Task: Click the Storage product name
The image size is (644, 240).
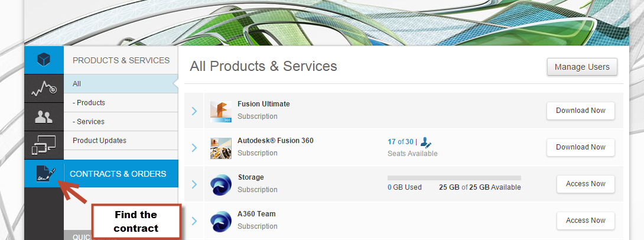Action: (251, 177)
